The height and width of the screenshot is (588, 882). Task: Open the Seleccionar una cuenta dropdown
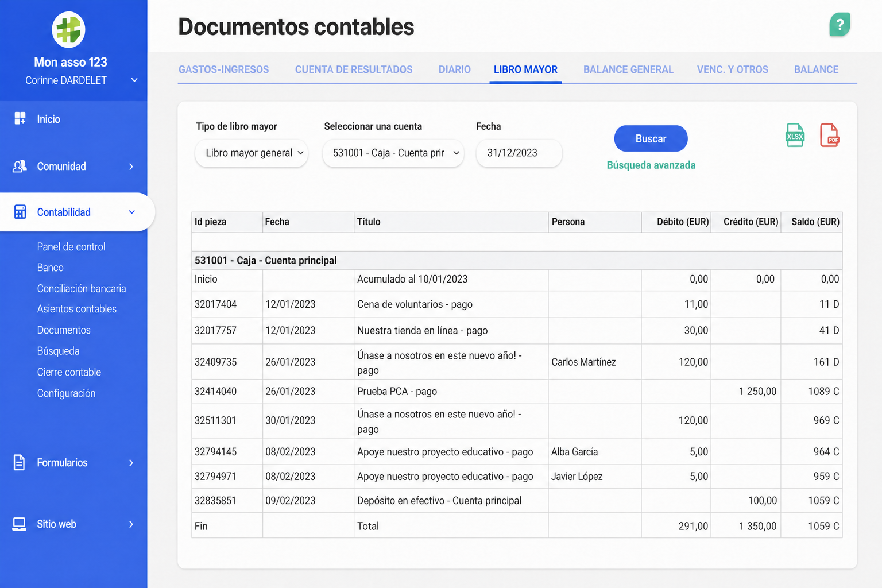click(x=393, y=153)
